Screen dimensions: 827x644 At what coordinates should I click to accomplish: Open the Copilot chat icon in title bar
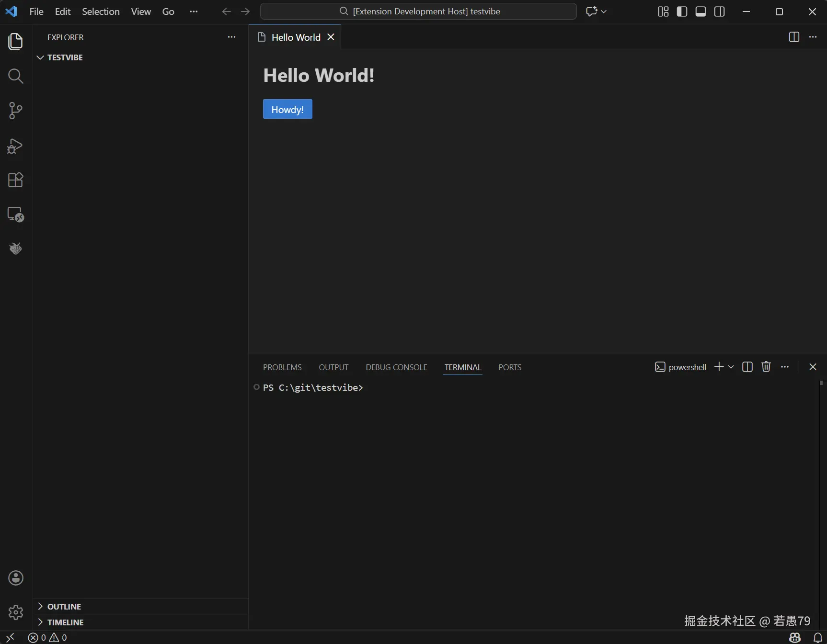pyautogui.click(x=592, y=11)
